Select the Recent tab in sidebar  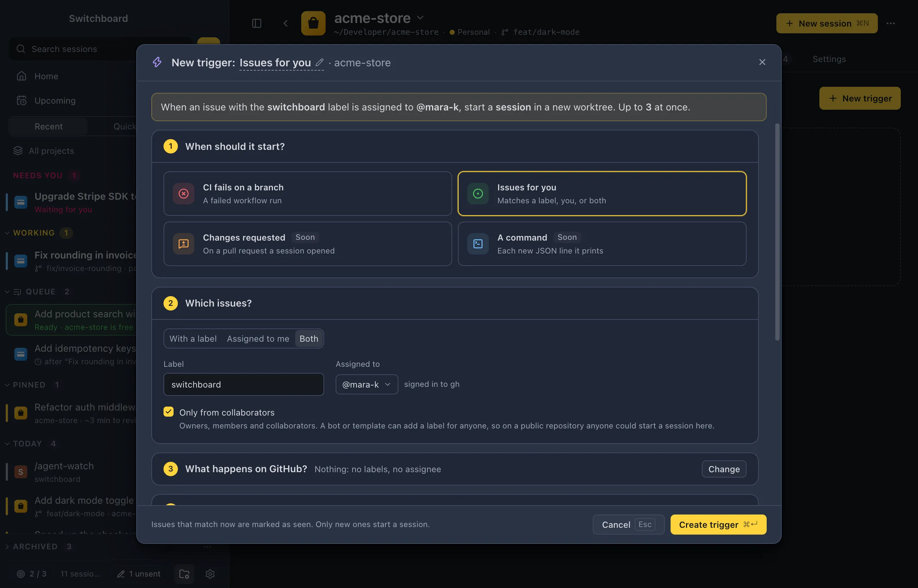(x=48, y=126)
